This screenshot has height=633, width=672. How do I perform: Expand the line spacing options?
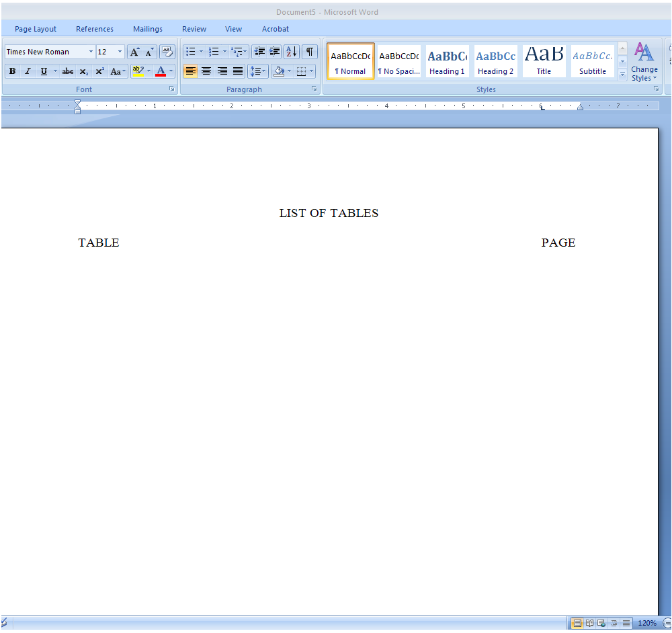[x=265, y=71]
